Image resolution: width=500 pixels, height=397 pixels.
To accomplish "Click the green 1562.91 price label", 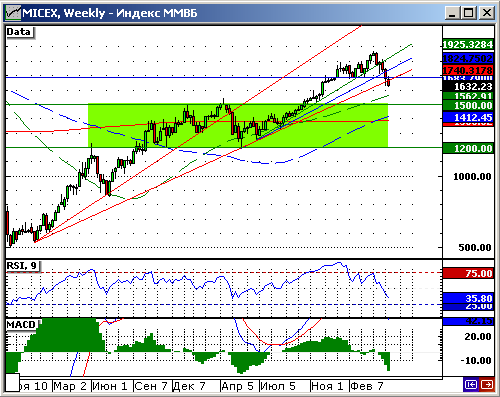I will point(468,96).
